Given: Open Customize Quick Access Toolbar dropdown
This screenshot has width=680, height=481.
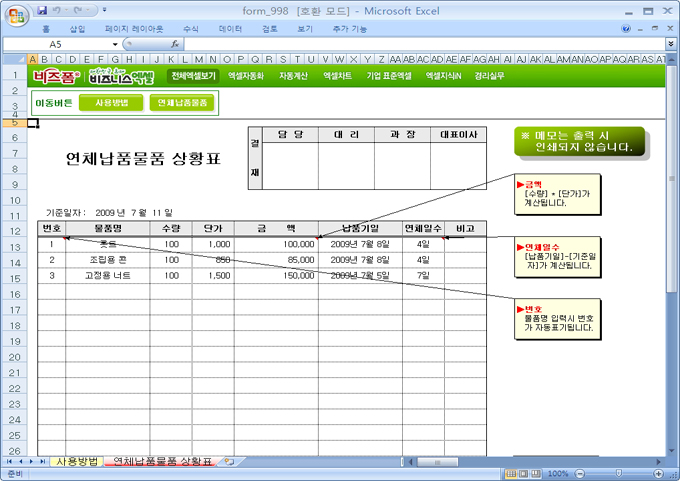Looking at the screenshot, I should [105, 10].
